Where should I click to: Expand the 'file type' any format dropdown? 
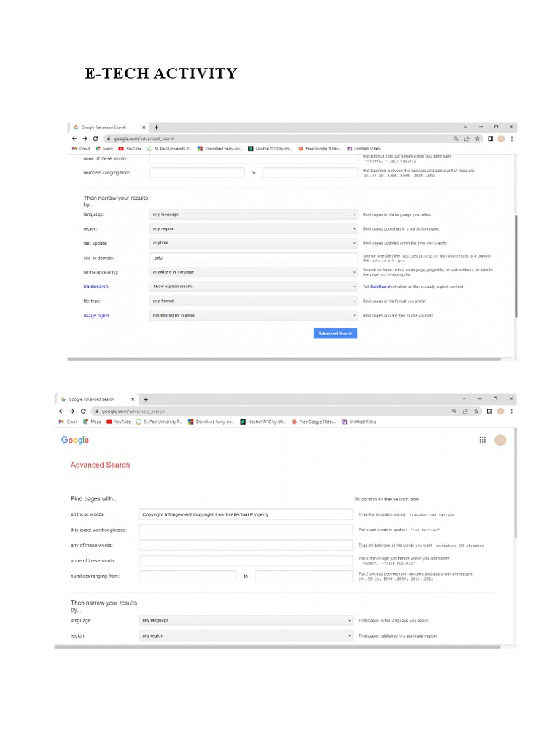tap(252, 301)
